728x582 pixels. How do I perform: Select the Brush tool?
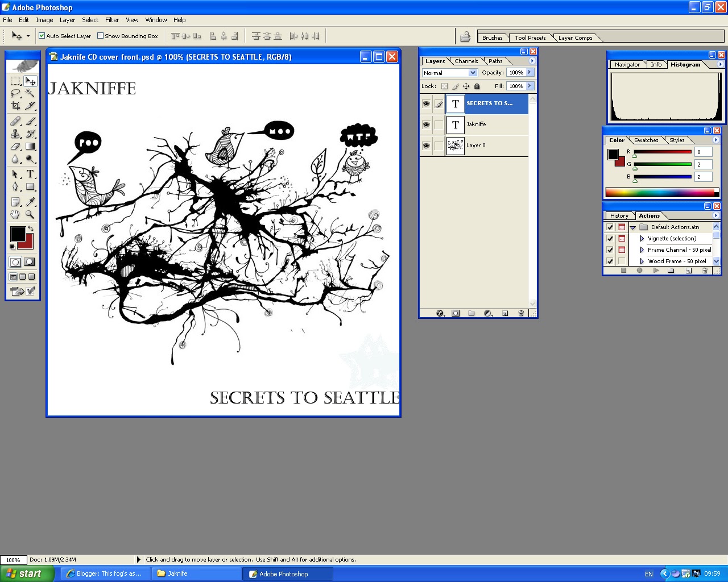pos(30,121)
